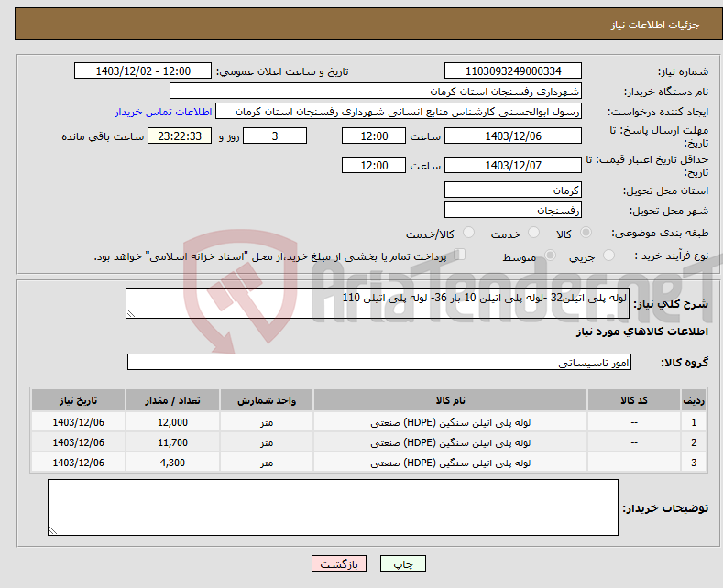This screenshot has width=723, height=588.
Task: Click the price validity 12:00 time field
Action: tap(374, 165)
